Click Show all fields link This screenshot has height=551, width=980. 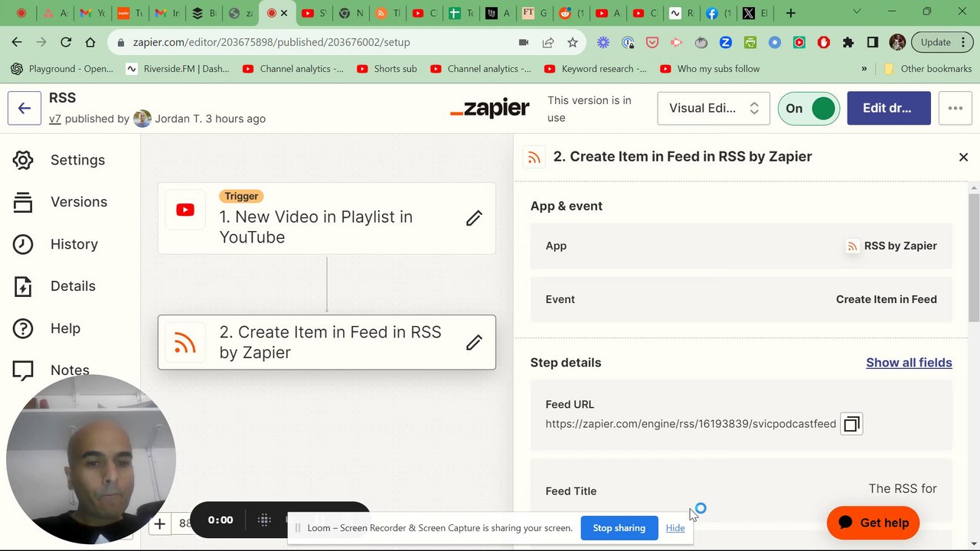tap(909, 363)
